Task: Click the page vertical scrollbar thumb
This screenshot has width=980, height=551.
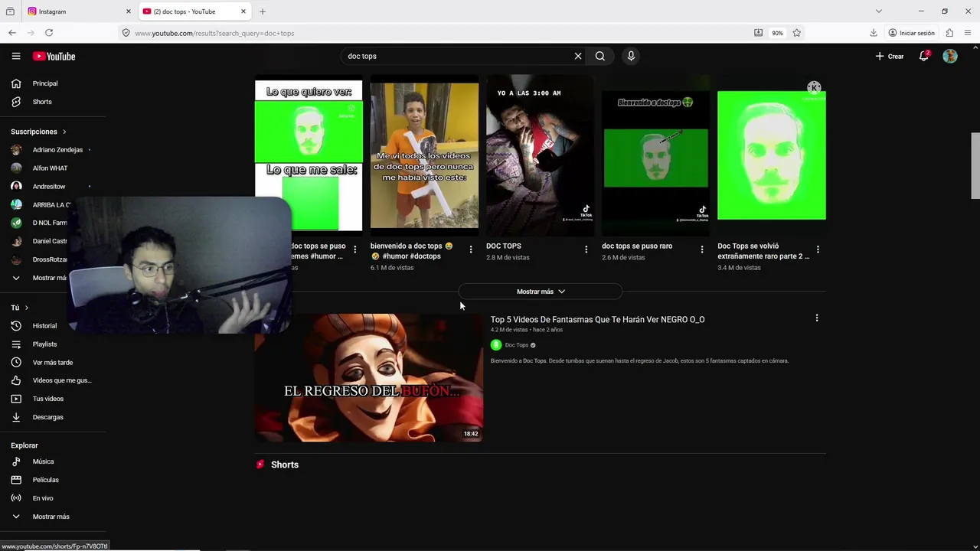Action: [975, 165]
